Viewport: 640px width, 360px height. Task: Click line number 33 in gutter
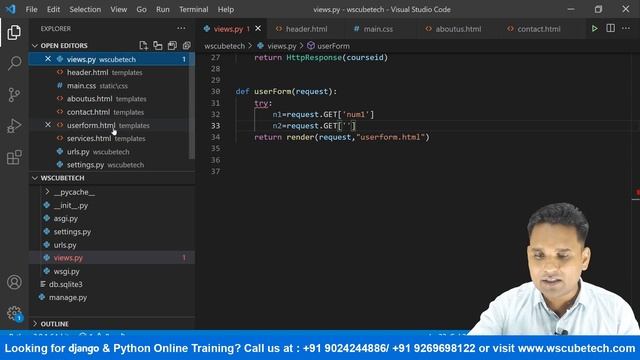click(216, 126)
